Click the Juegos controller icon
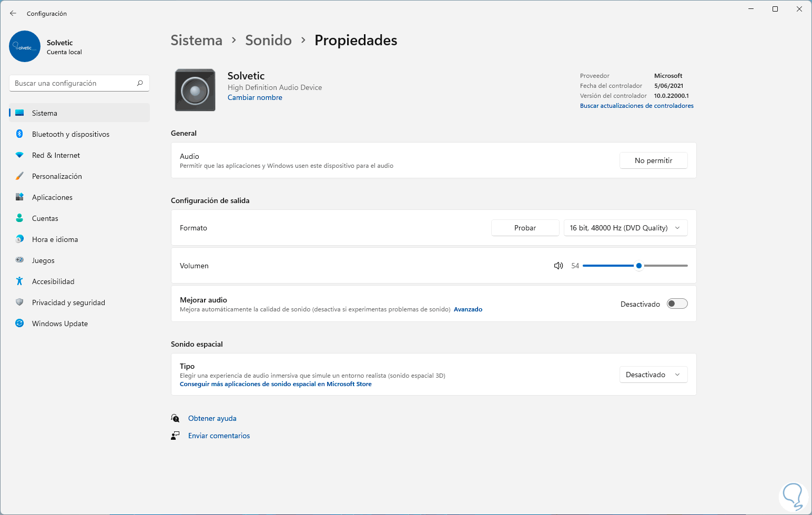This screenshot has height=515, width=812. point(19,260)
